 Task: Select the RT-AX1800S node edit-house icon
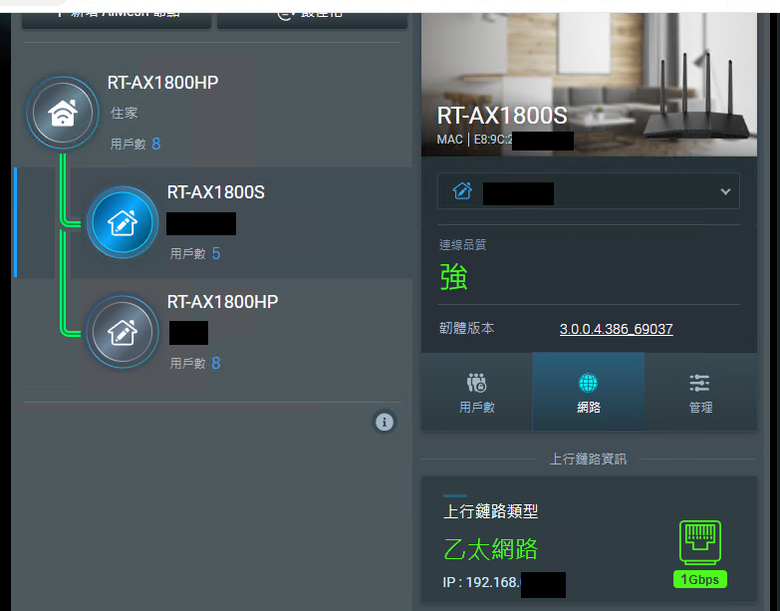click(122, 222)
